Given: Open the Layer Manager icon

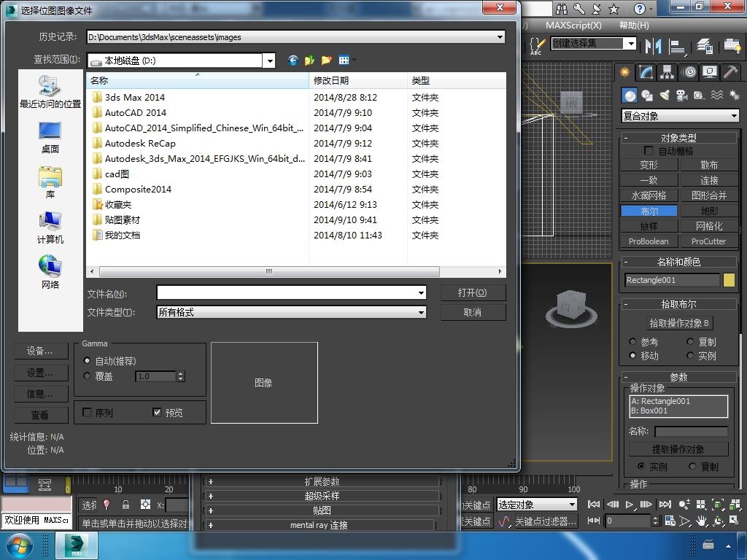Looking at the screenshot, I should (705, 46).
